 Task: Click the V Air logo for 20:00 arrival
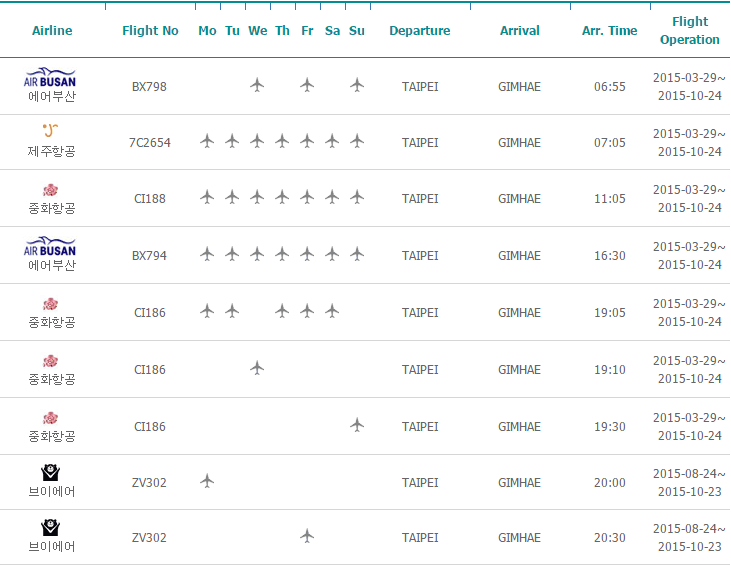50,472
